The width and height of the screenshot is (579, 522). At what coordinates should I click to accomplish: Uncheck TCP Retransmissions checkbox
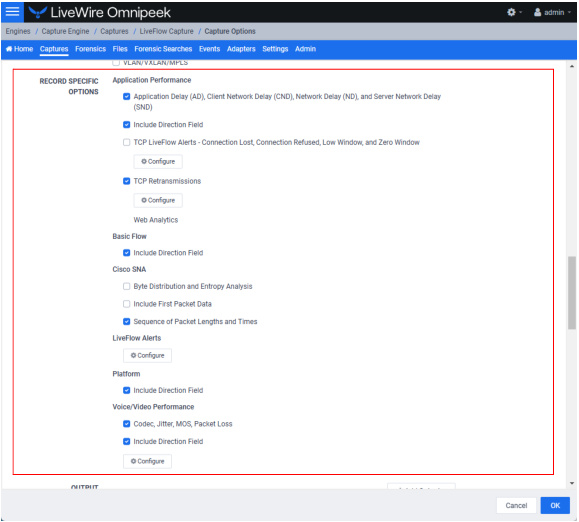(126, 181)
